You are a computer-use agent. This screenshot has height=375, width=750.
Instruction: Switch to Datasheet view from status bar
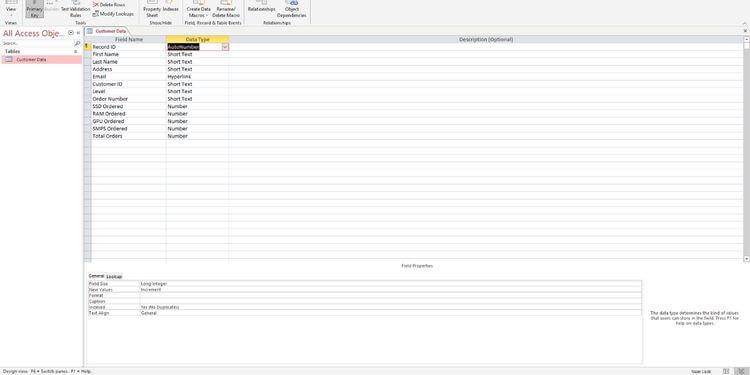(726, 371)
